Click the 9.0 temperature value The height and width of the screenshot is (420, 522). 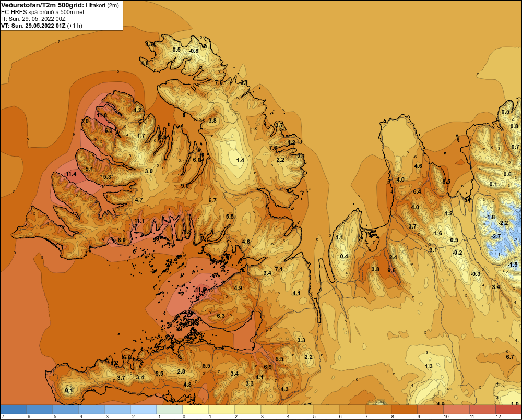(x=184, y=186)
